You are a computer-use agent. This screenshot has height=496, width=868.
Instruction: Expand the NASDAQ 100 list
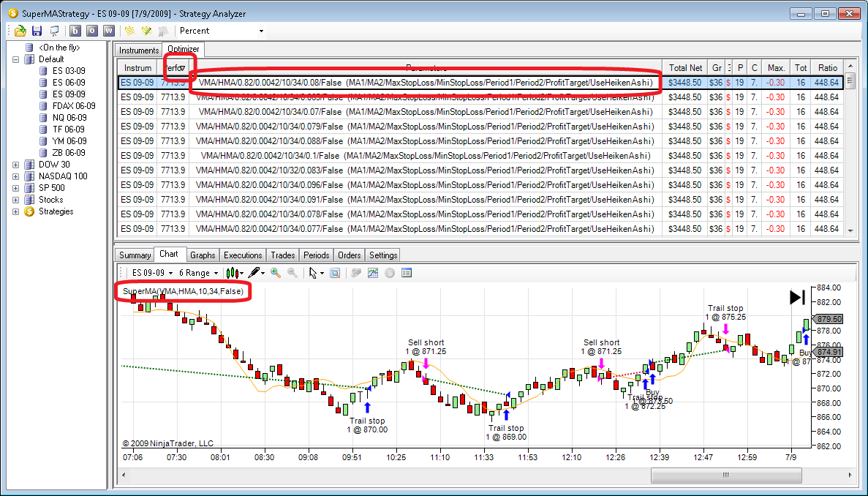(x=15, y=176)
